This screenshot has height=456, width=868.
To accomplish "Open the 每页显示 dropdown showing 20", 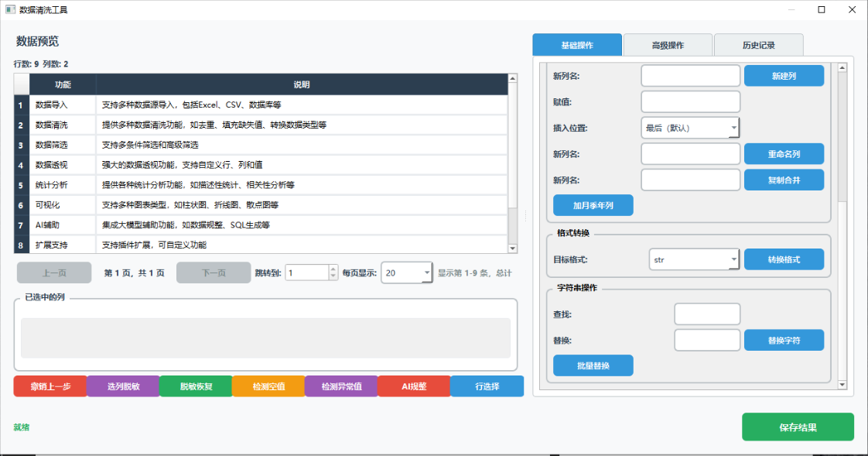I will (x=406, y=273).
